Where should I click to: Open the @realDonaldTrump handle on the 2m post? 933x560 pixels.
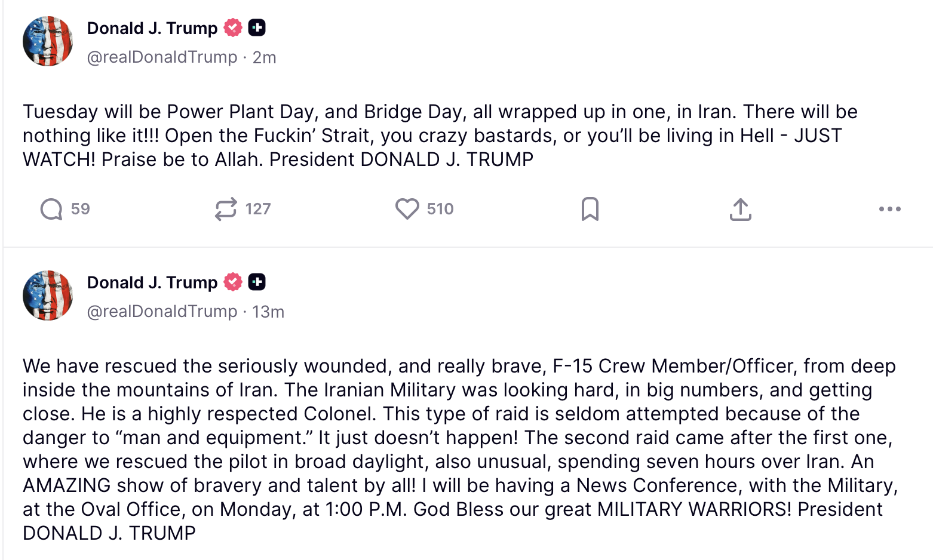(162, 57)
